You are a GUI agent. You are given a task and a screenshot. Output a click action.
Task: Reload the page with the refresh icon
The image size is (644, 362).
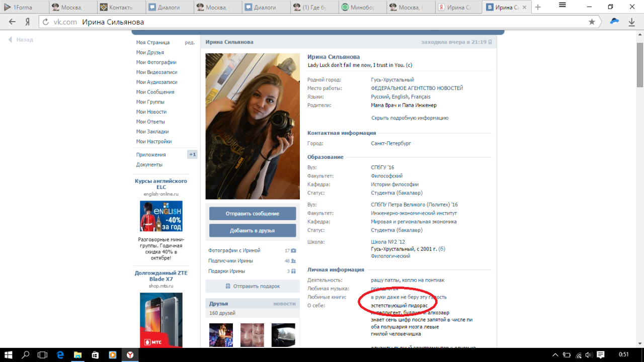[x=46, y=22]
